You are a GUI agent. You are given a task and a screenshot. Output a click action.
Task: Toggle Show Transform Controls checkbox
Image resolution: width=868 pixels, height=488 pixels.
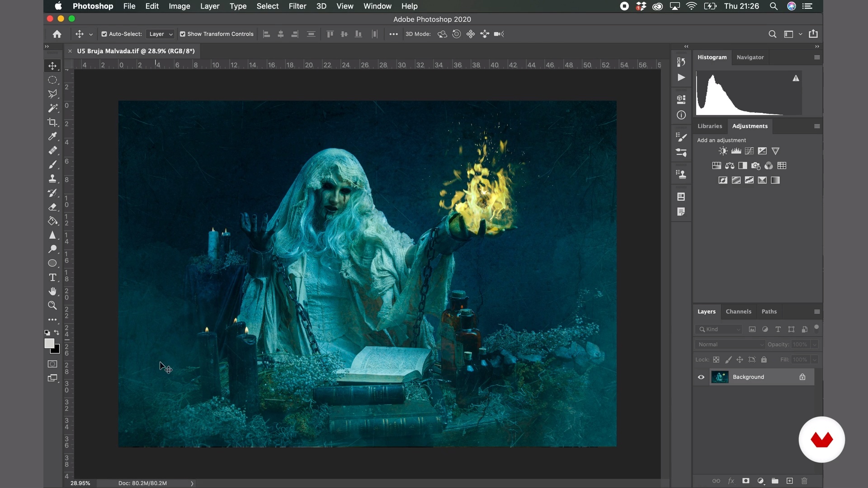pos(183,34)
